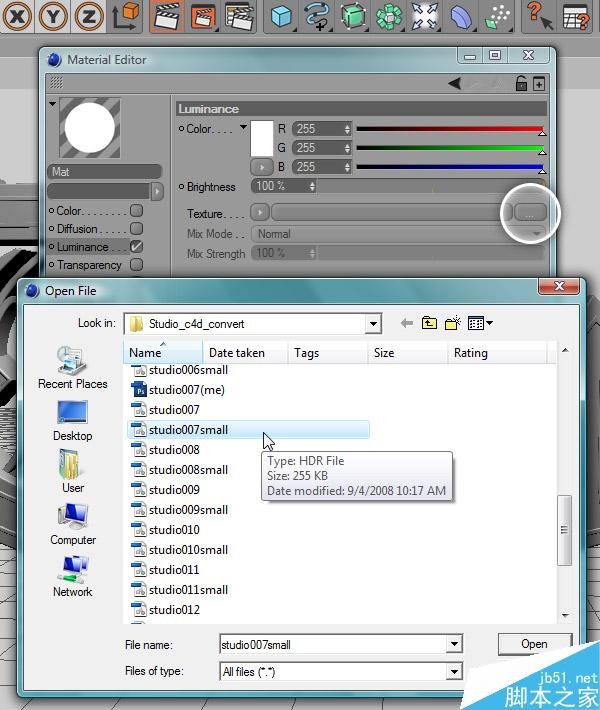
Task: Click the Texture browse ellipsis button
Action: [530, 212]
